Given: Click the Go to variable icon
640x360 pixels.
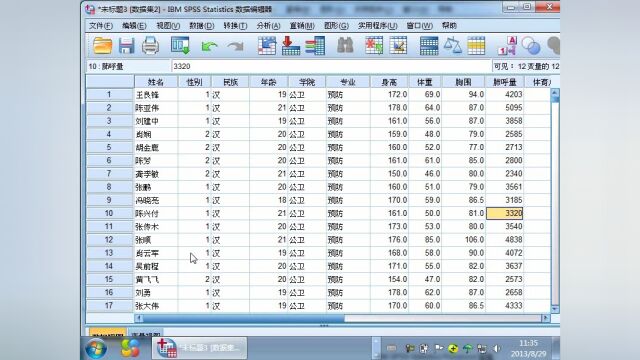Looking at the screenshot, I should 291,45.
